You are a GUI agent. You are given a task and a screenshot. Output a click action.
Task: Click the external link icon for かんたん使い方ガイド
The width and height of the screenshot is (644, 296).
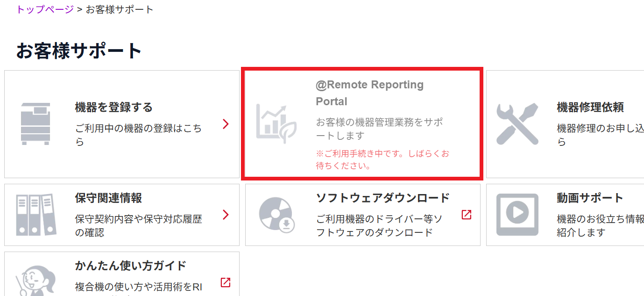(226, 282)
